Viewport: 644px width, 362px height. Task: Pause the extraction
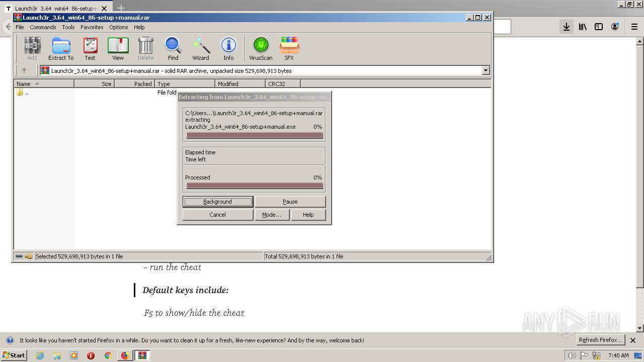[x=290, y=202]
